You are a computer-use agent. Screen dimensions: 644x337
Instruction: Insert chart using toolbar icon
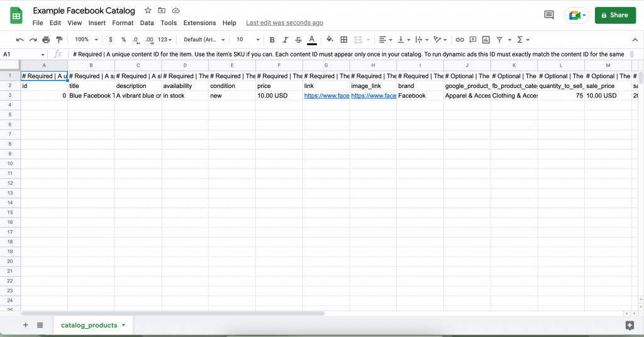click(x=486, y=40)
